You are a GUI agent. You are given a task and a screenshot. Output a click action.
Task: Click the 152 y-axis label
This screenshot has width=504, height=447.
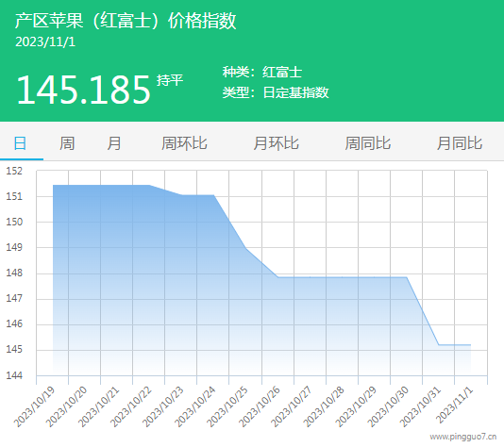(14, 171)
